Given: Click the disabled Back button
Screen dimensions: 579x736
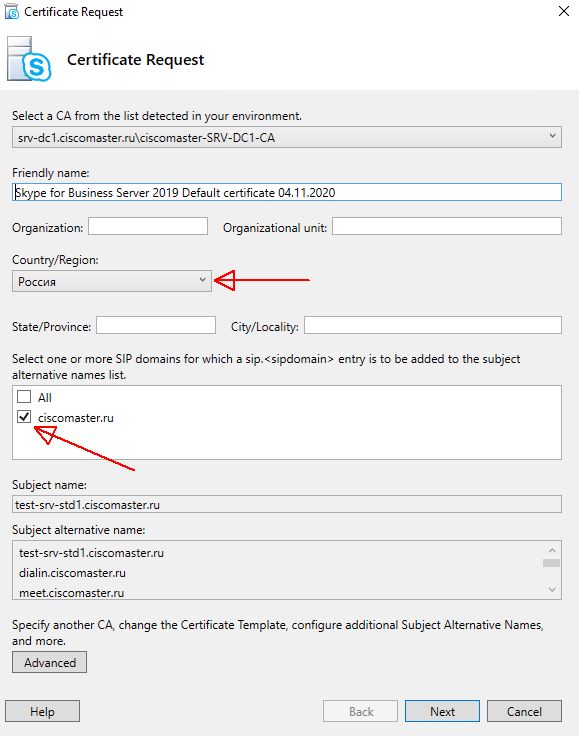Looking at the screenshot, I should (360, 711).
